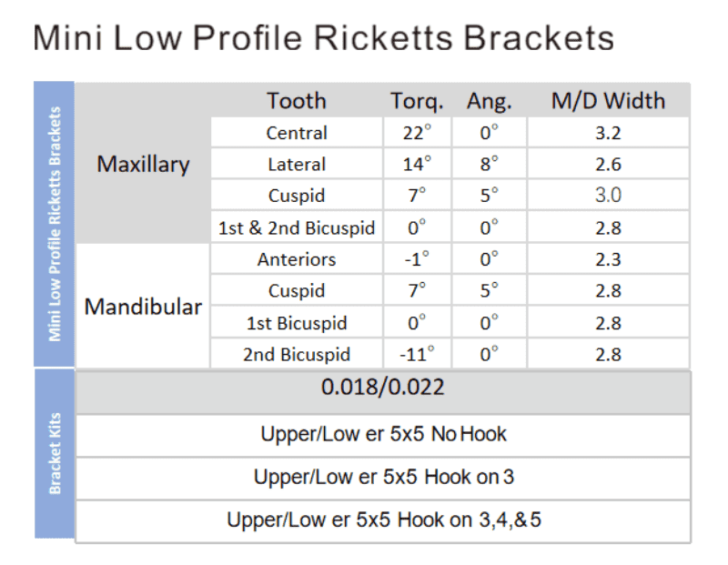Select the 8° angulation value
The image size is (728, 565).
click(x=489, y=165)
